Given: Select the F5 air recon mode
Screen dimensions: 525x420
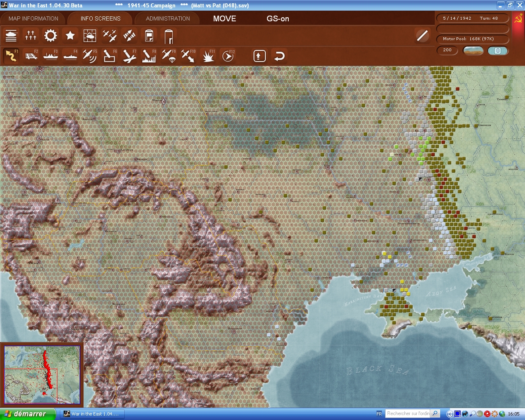Looking at the screenshot, I should coord(90,56).
